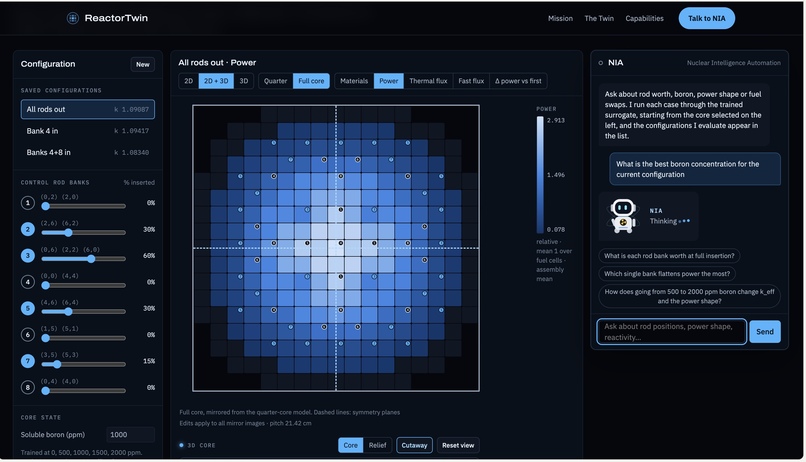Viewport: 806px width, 462px height.
Task: Show the Materials map
Action: click(x=354, y=81)
